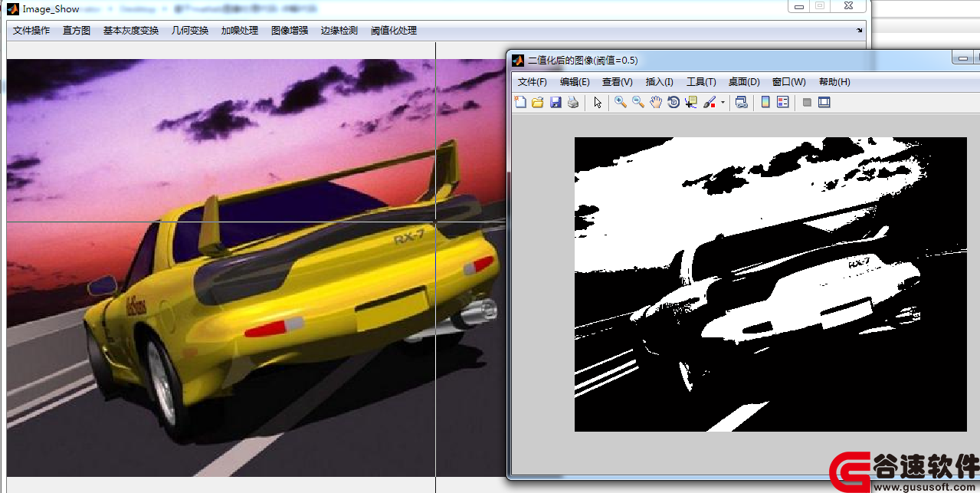Viewport: 980px width, 493px height.
Task: Click the Link Plot icon
Action: (x=741, y=102)
